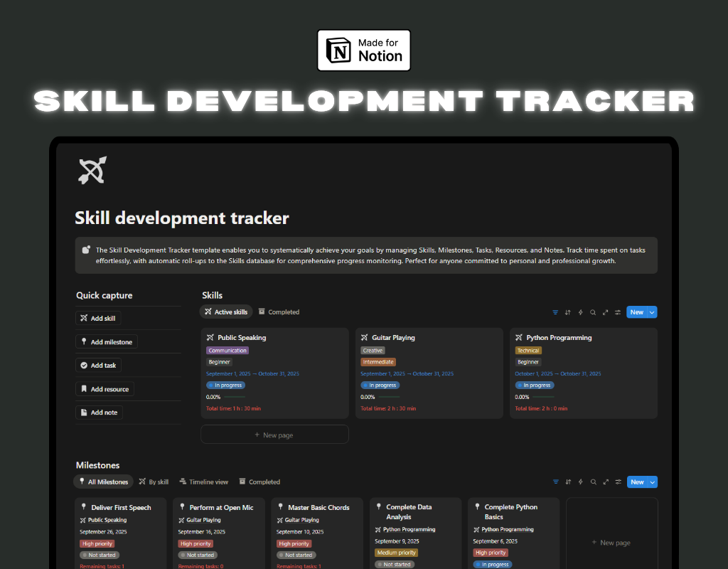
Task: Click Technical tag on Python Programming
Action: coord(528,351)
